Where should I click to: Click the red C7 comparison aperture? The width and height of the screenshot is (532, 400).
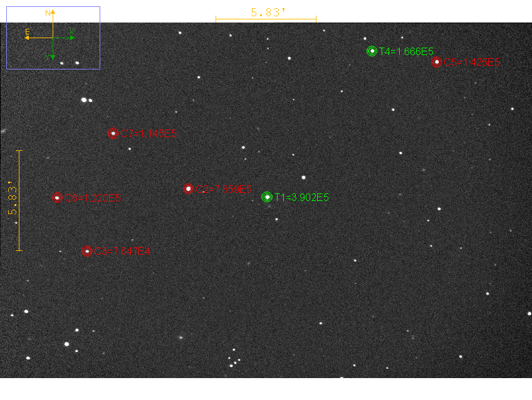(x=113, y=133)
